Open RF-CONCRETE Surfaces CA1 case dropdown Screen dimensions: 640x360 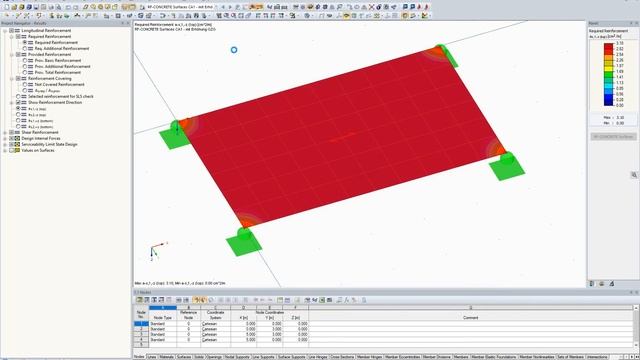[x=216, y=7]
